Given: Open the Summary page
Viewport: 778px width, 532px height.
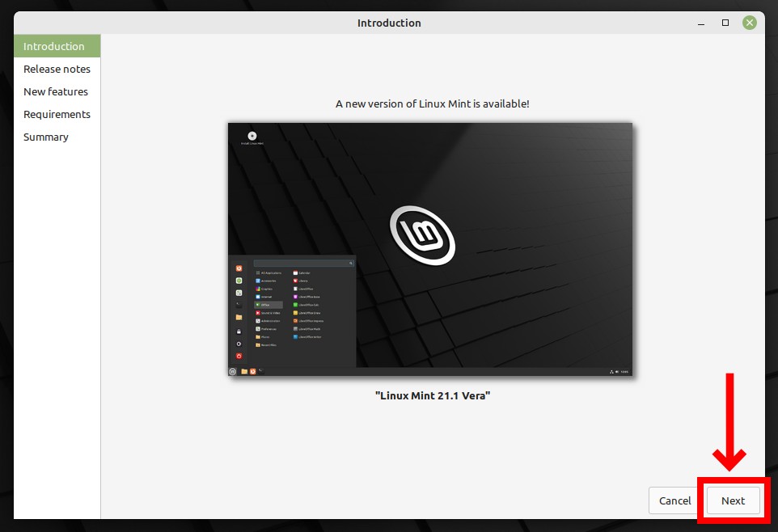Looking at the screenshot, I should (x=57, y=137).
